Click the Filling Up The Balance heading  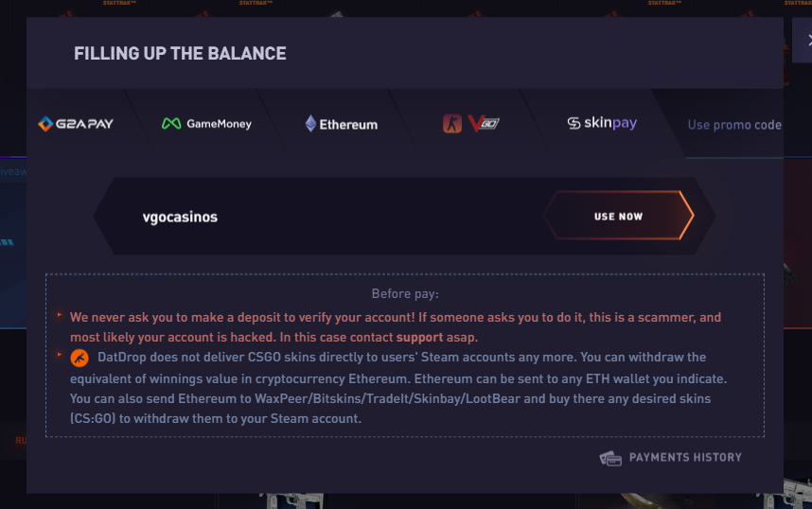(x=180, y=54)
